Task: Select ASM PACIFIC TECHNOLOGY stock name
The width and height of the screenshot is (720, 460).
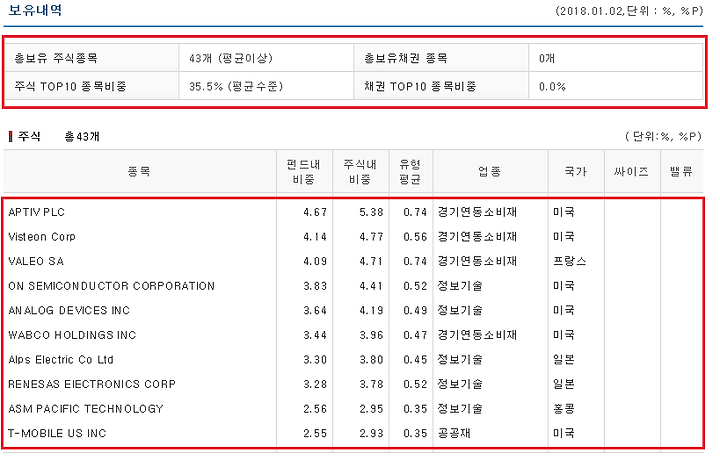Action: 86,409
